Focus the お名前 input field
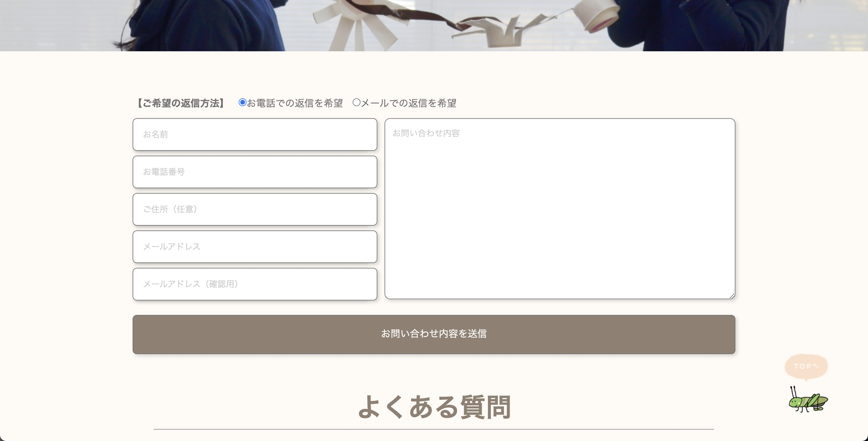The width and height of the screenshot is (868, 441). coord(255,135)
